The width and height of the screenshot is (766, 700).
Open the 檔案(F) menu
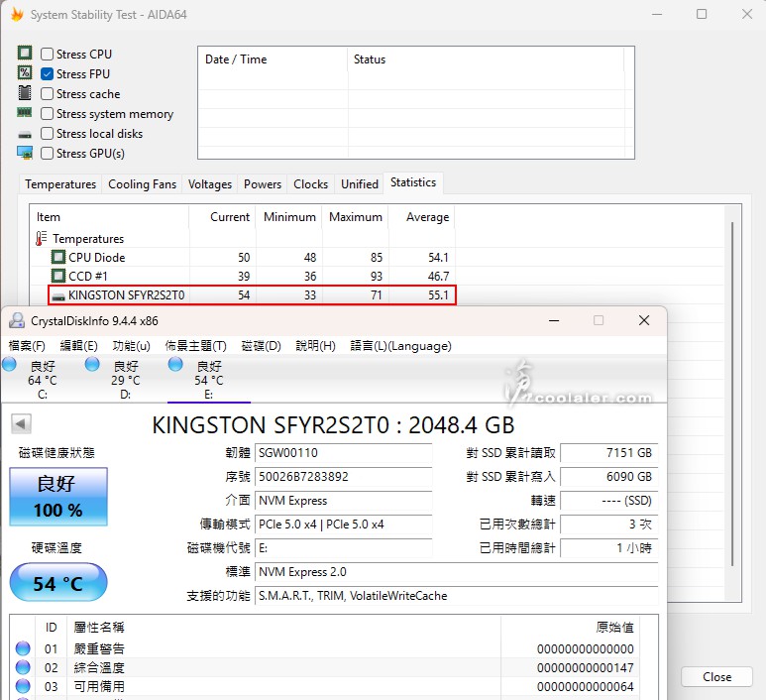(x=27, y=346)
